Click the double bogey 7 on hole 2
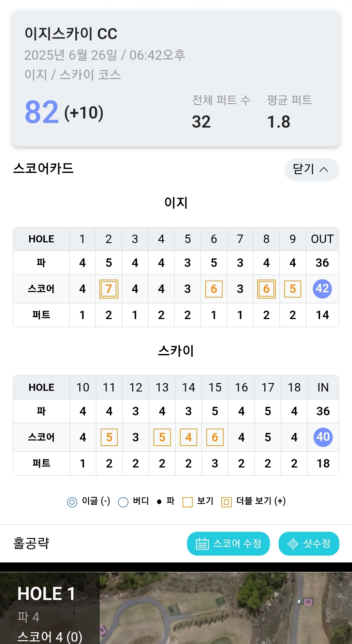352x644 pixels. click(109, 289)
